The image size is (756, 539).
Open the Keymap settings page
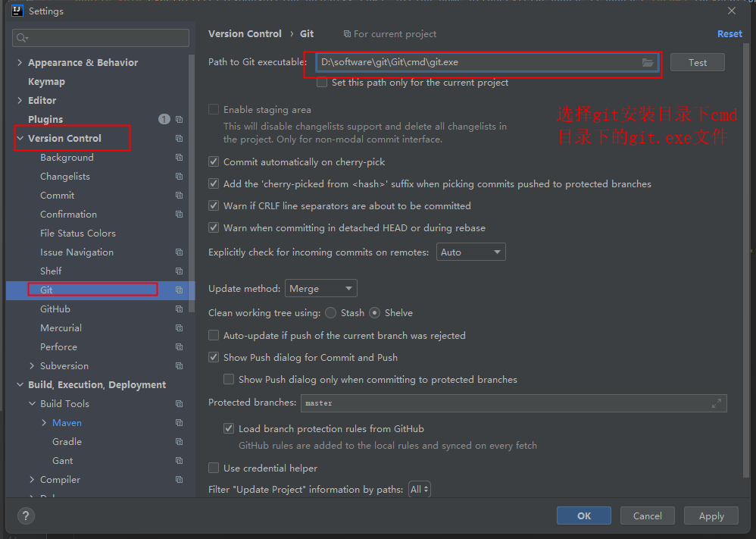point(46,82)
